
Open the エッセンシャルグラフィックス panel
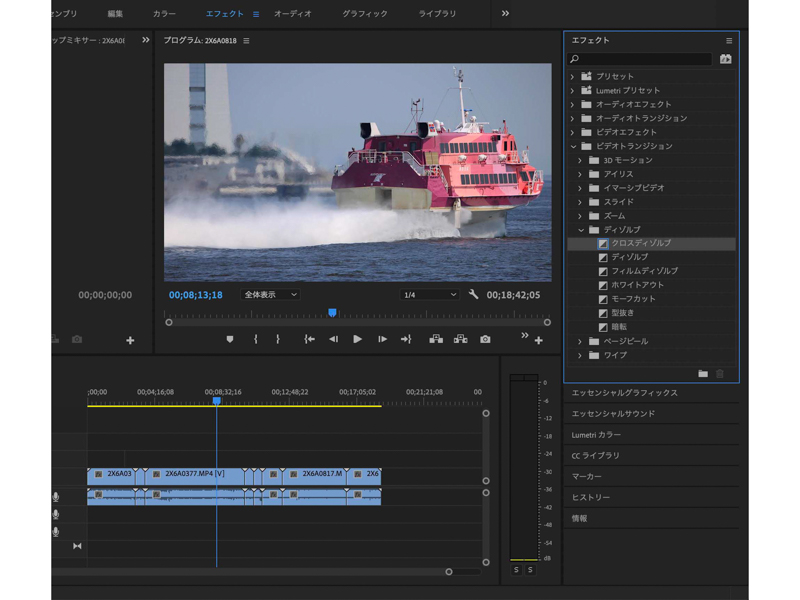624,393
